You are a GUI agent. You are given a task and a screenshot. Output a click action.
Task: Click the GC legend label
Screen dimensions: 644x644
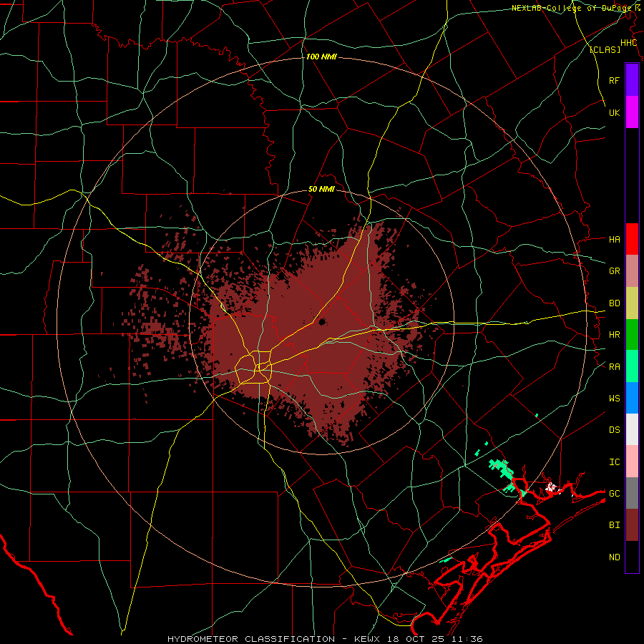click(614, 493)
